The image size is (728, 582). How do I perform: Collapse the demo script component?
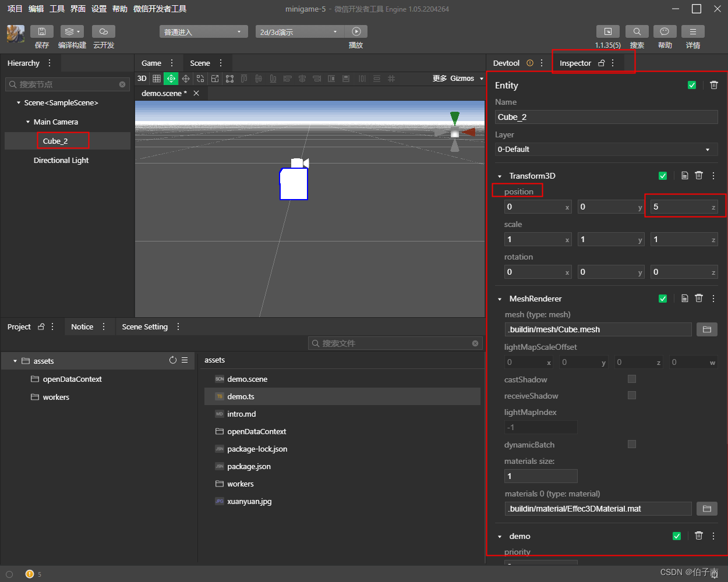[500, 537]
